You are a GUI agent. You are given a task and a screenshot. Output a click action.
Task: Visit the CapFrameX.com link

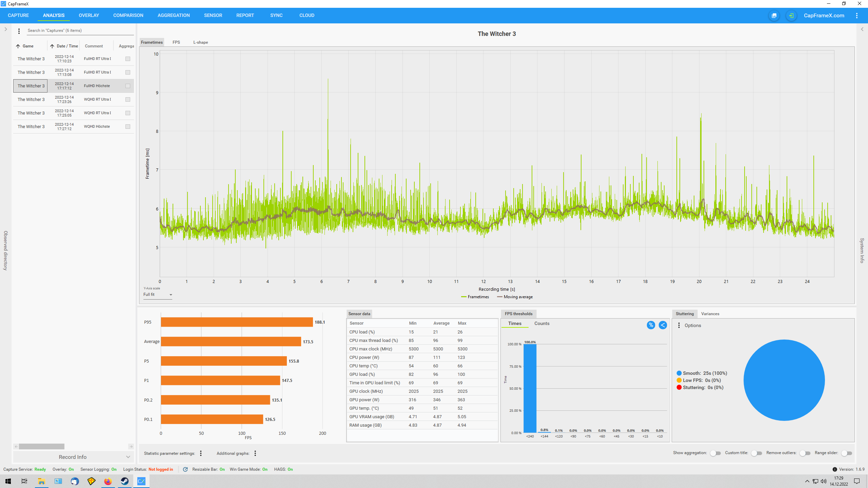click(x=824, y=16)
